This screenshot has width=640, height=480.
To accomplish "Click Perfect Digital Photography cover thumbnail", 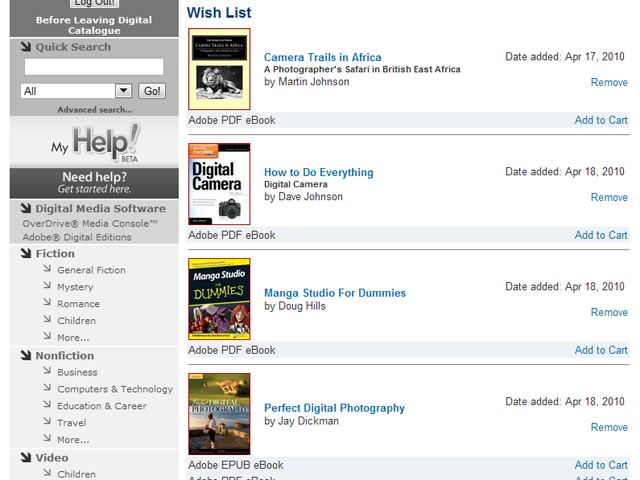I will [219, 414].
